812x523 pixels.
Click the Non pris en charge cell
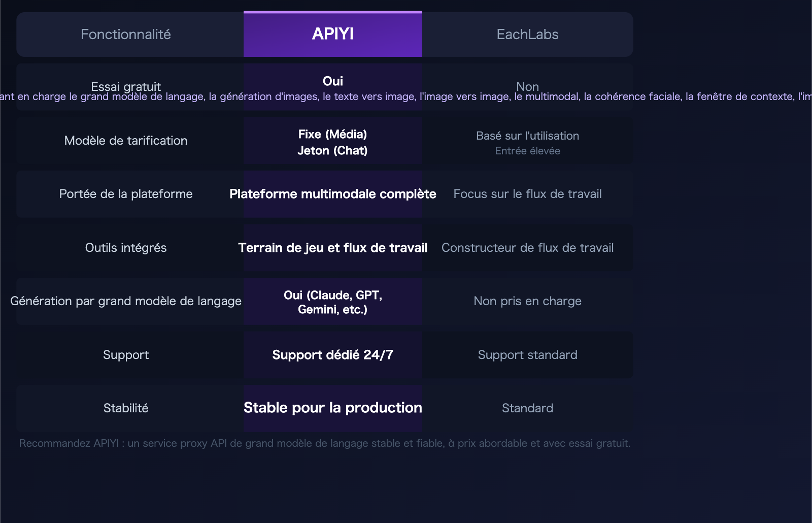[x=527, y=301]
